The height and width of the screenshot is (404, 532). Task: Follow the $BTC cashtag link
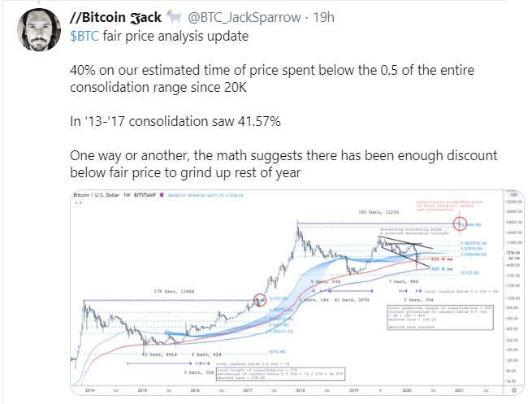[84, 37]
